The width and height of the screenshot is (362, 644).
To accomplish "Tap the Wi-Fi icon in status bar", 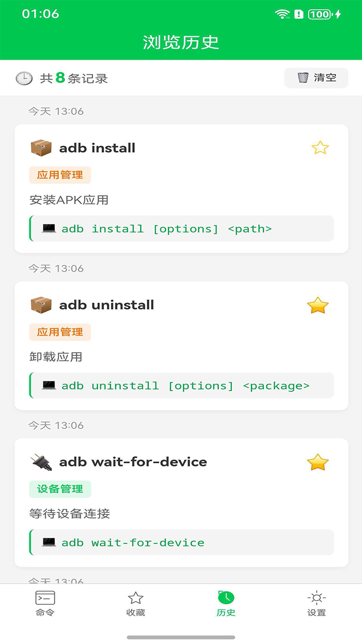I will coord(283,14).
